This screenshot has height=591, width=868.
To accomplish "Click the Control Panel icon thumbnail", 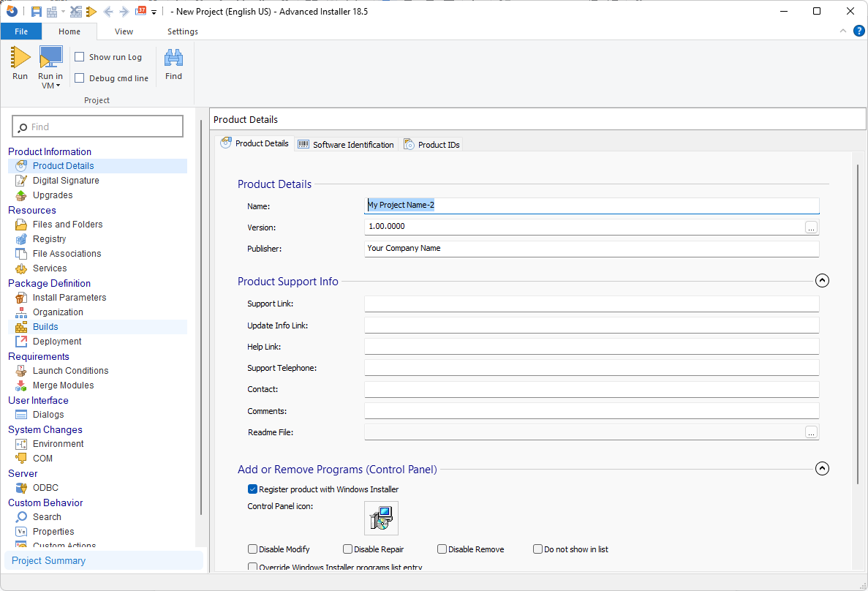I will pos(382,518).
